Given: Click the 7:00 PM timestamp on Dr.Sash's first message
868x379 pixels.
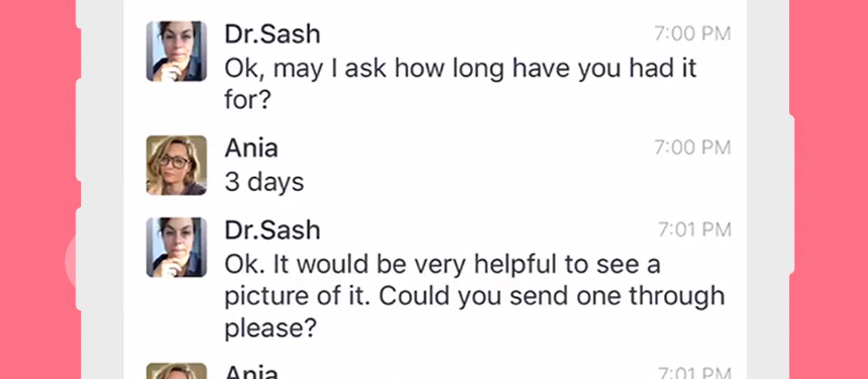Looking at the screenshot, I should point(693,34).
